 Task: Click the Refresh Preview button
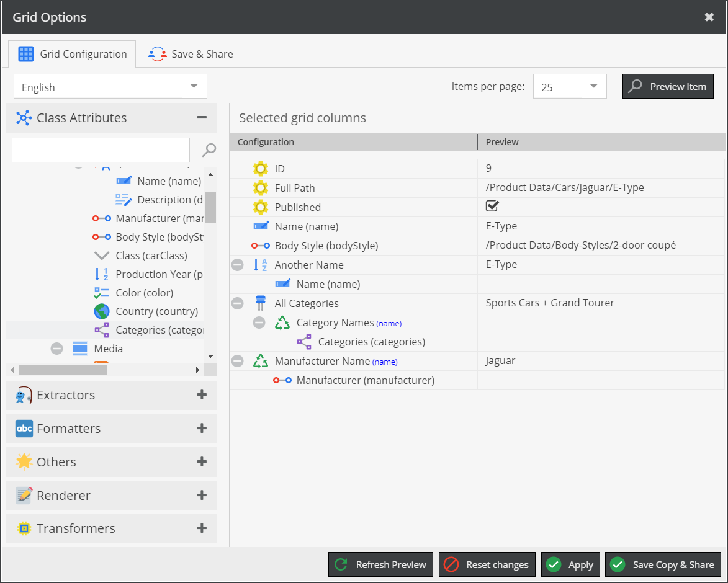coord(380,564)
